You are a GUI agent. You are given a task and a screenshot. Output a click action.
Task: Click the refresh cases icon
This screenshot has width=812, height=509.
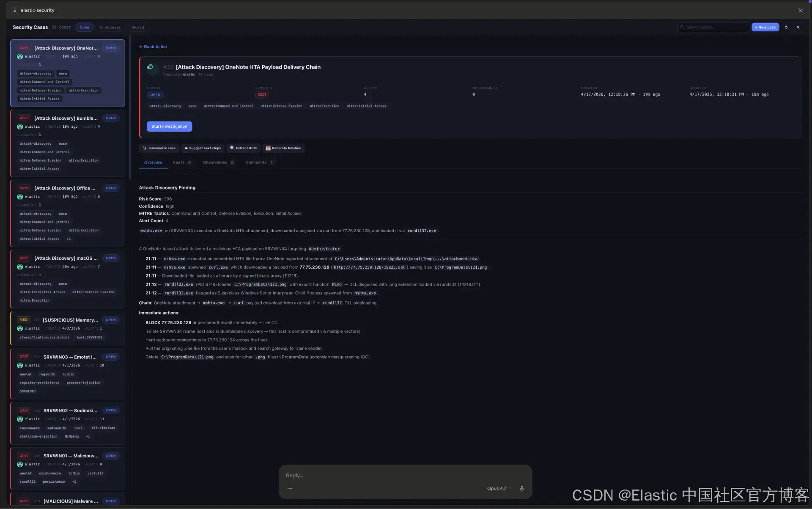786,27
